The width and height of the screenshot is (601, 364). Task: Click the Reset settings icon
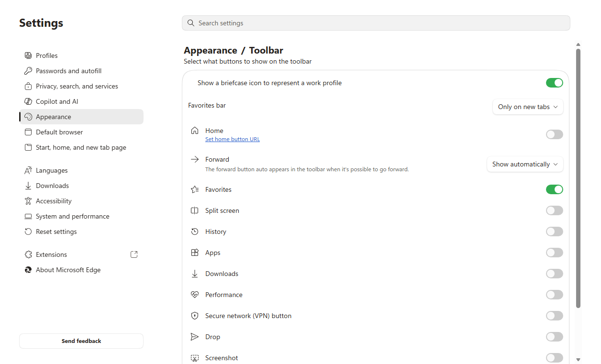[28, 232]
